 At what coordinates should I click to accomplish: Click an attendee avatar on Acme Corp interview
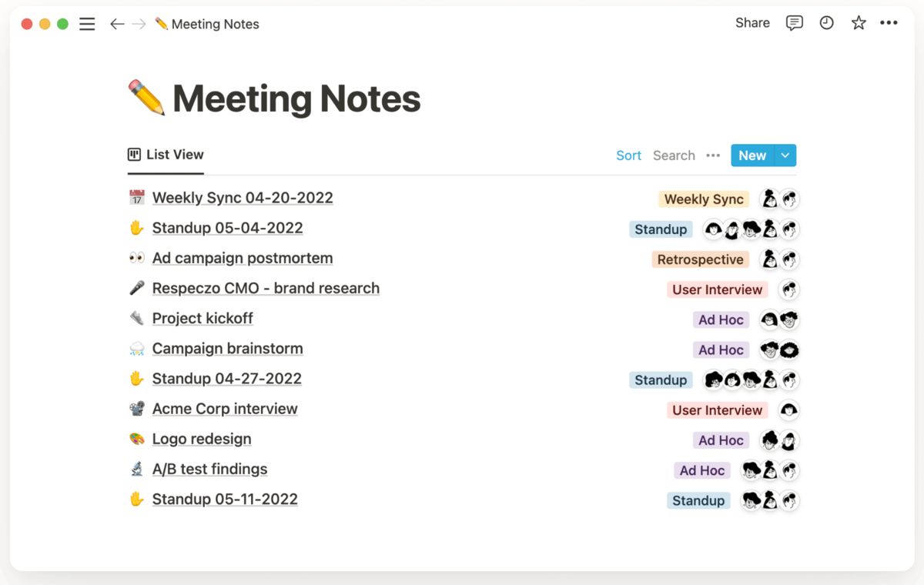pyautogui.click(x=788, y=409)
